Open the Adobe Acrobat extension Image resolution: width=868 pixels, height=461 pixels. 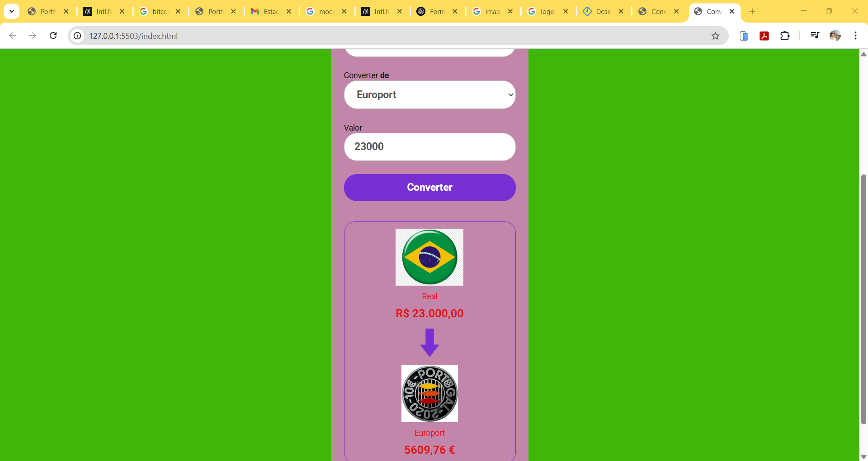pyautogui.click(x=764, y=36)
